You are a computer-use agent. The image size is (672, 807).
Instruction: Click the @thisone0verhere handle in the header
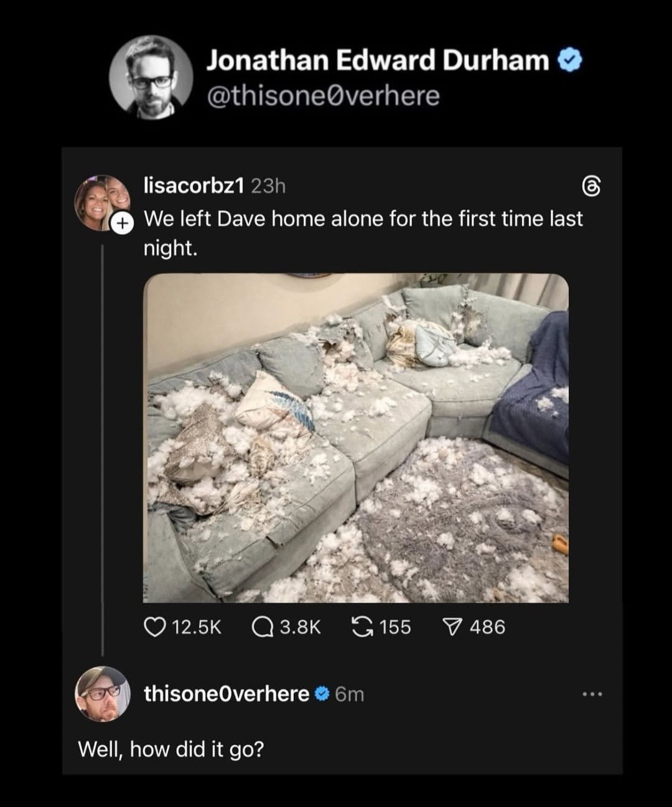click(323, 96)
